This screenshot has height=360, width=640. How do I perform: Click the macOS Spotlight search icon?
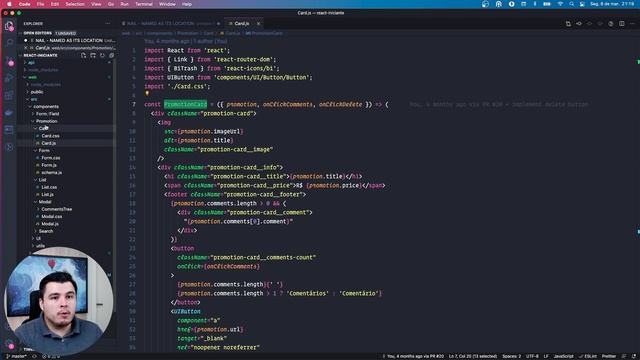click(571, 4)
